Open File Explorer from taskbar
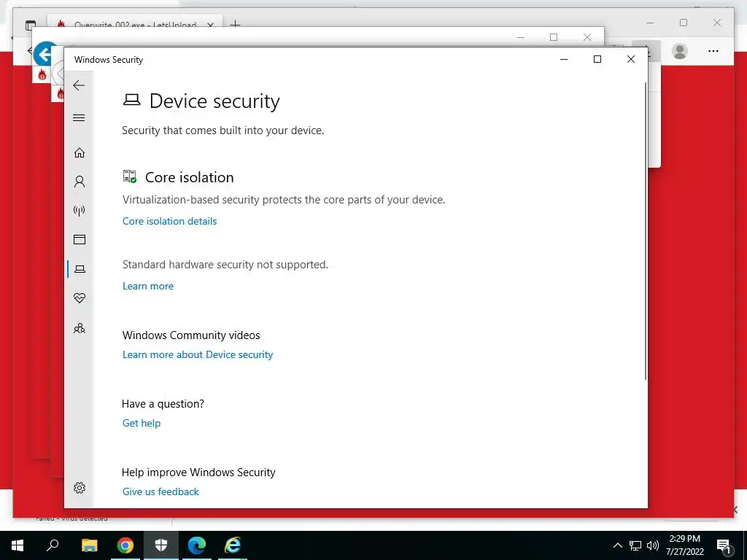The height and width of the screenshot is (560, 747). point(89,545)
